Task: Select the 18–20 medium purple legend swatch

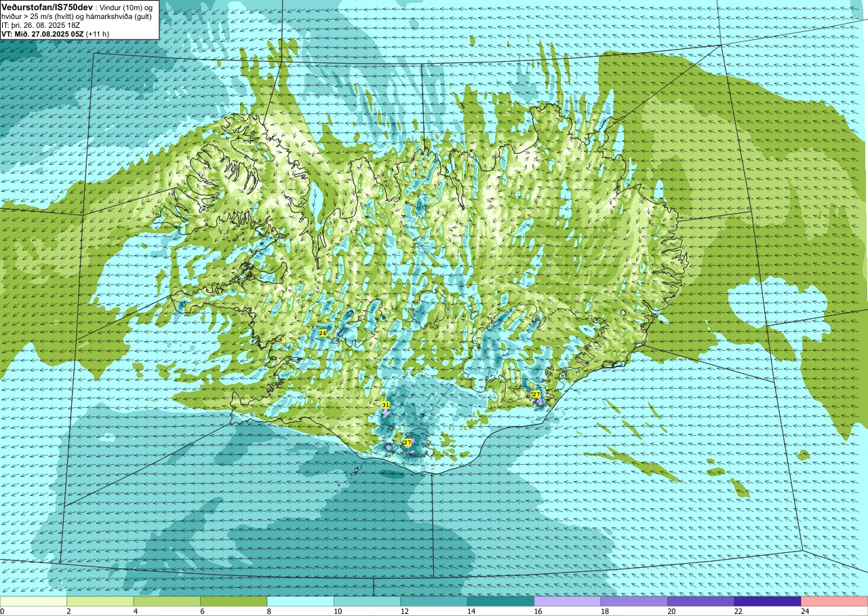Action: pos(634,601)
